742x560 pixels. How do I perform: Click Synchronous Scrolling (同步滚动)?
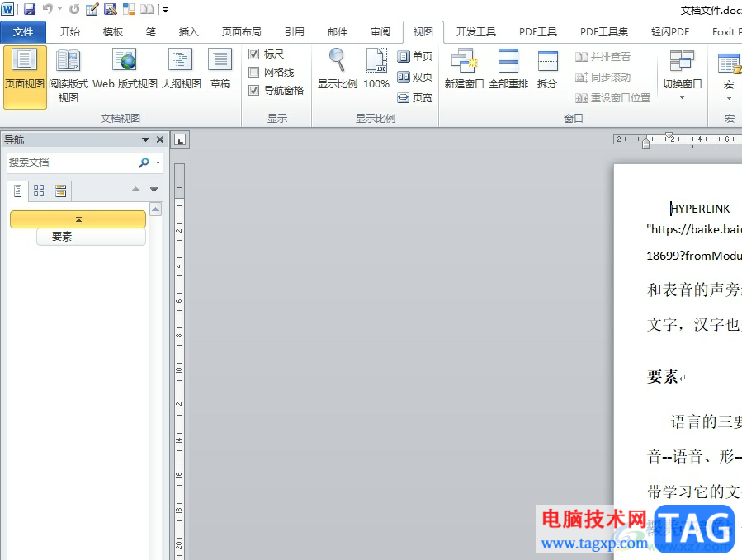[x=603, y=77]
